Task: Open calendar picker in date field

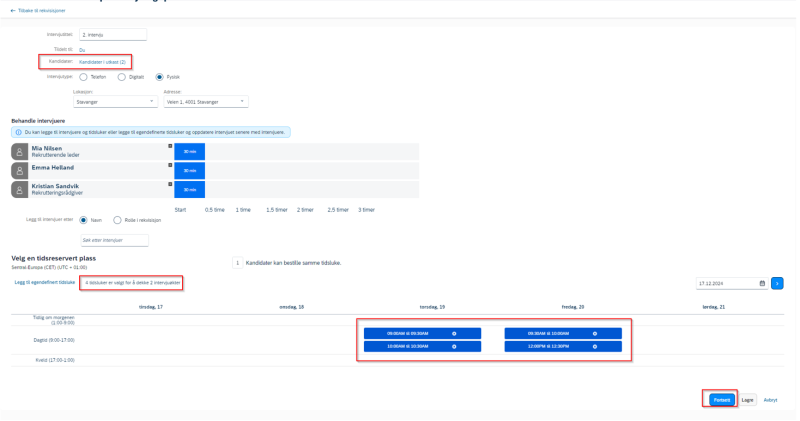Action: tap(762, 283)
